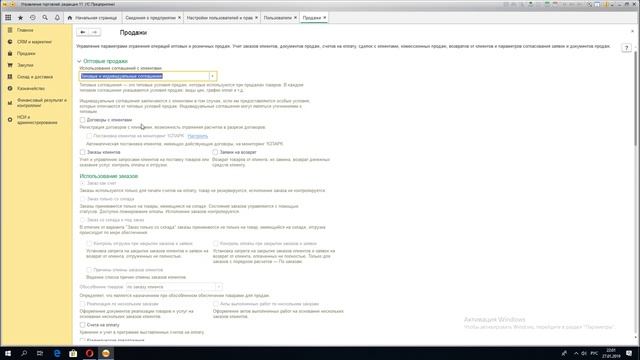Open the Обособление товаров dropdown
This screenshot has height=360, width=640.
(219, 287)
